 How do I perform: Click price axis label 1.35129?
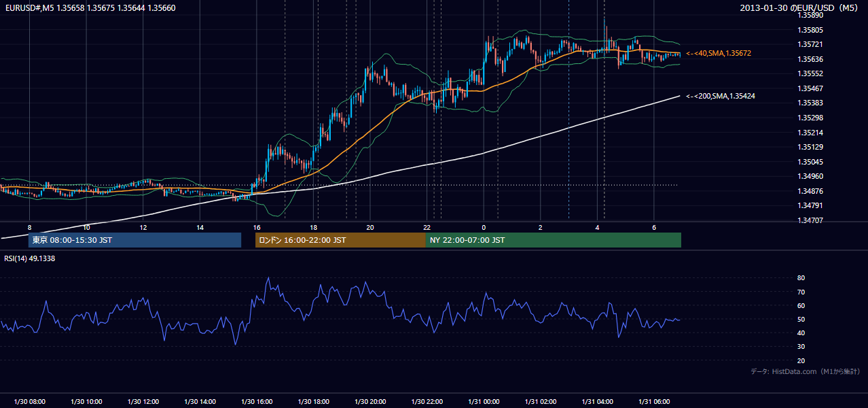pos(810,147)
